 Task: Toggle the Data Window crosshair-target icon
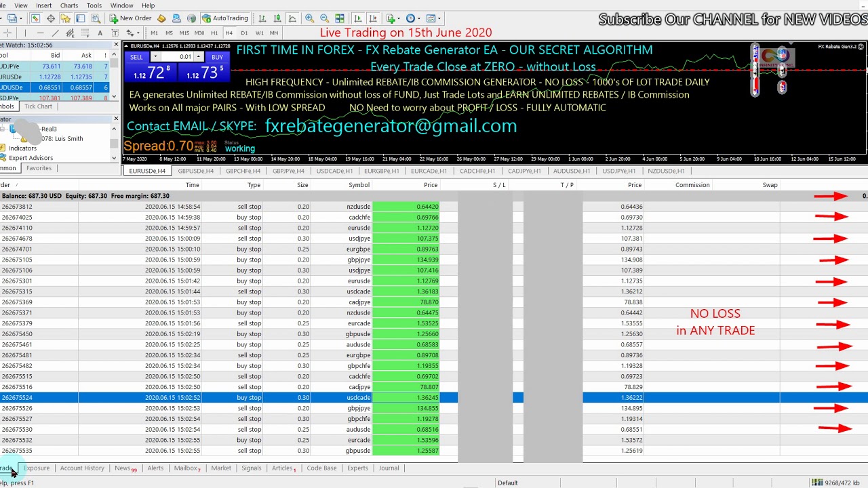(51, 18)
